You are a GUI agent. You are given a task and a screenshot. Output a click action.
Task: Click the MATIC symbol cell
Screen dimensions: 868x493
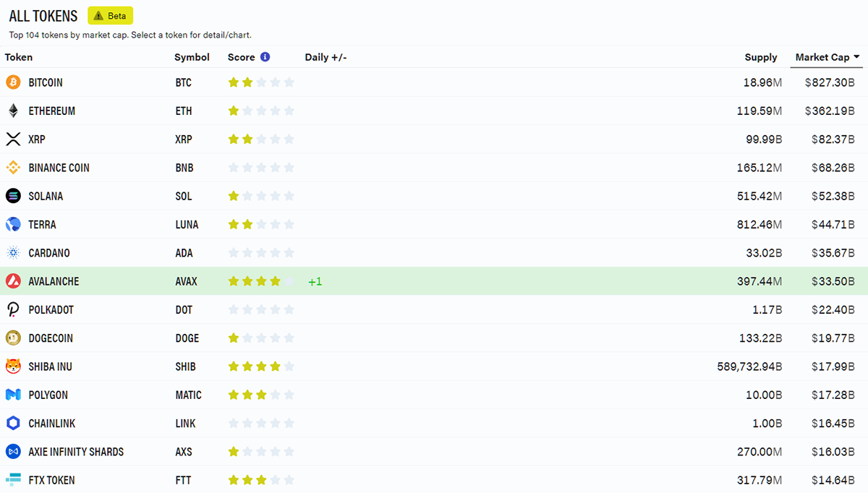click(188, 395)
